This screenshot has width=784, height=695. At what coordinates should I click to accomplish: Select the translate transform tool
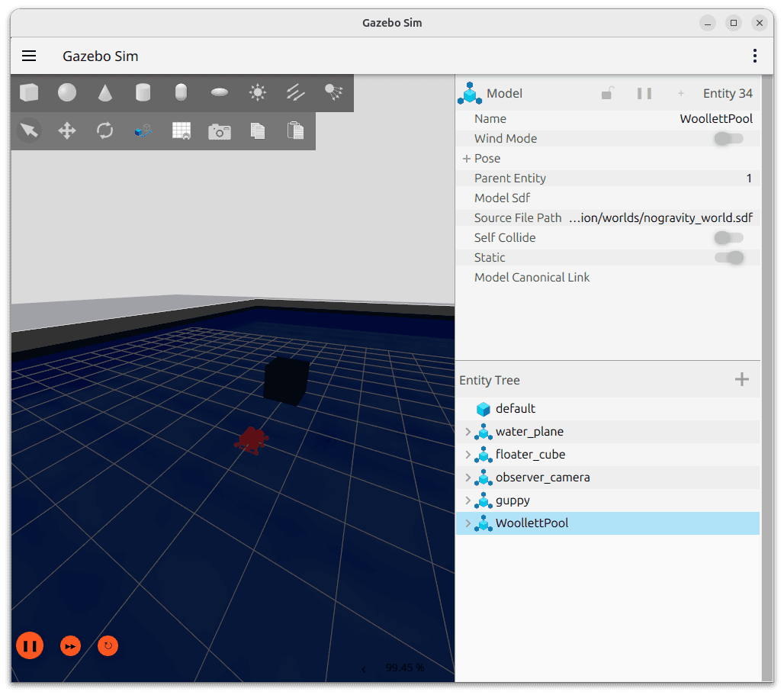[x=67, y=130]
